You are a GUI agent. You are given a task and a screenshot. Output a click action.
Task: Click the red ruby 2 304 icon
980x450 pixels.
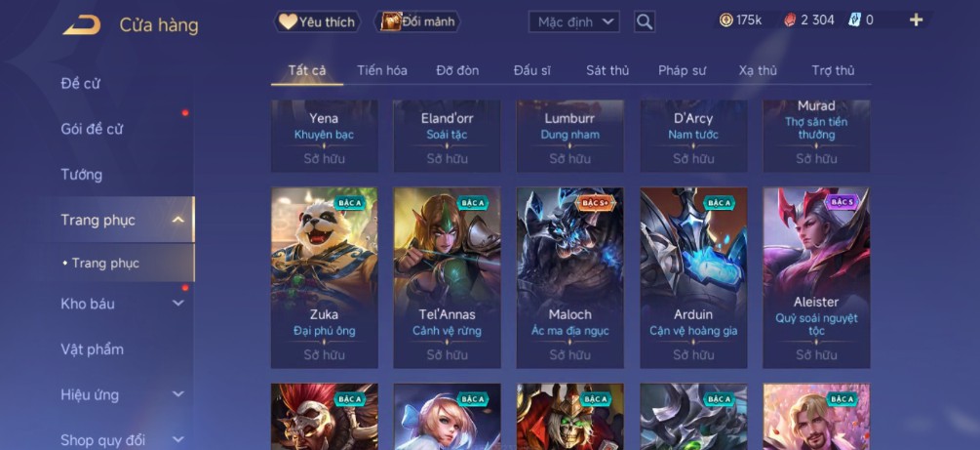[790, 20]
